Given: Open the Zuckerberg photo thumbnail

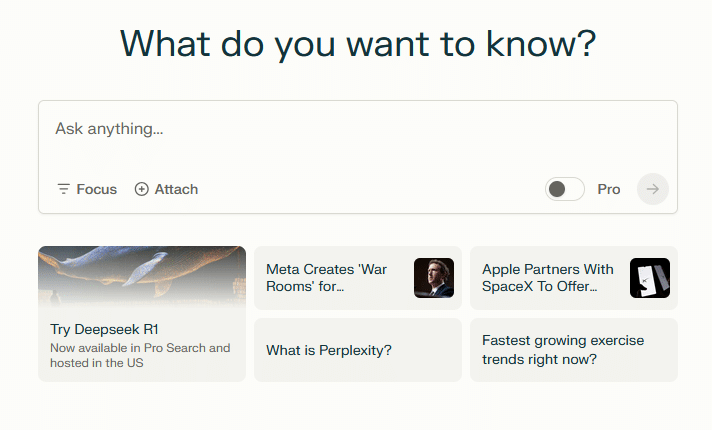Looking at the screenshot, I should 434,278.
